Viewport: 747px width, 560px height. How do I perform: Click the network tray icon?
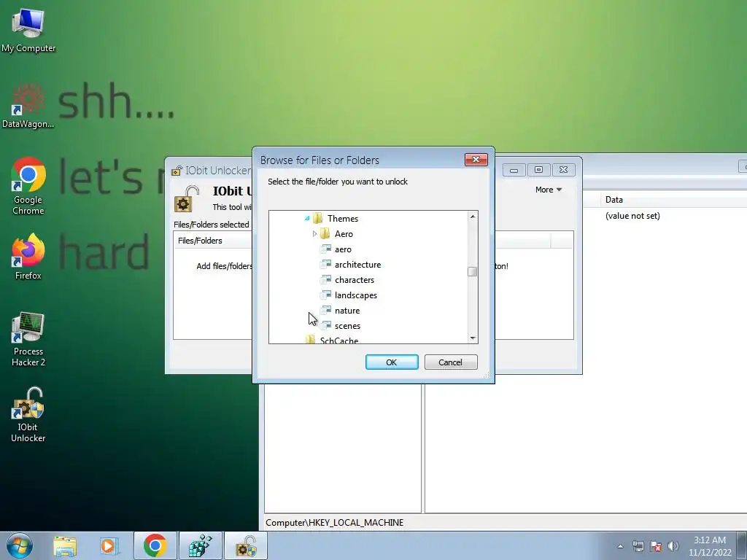(638, 546)
